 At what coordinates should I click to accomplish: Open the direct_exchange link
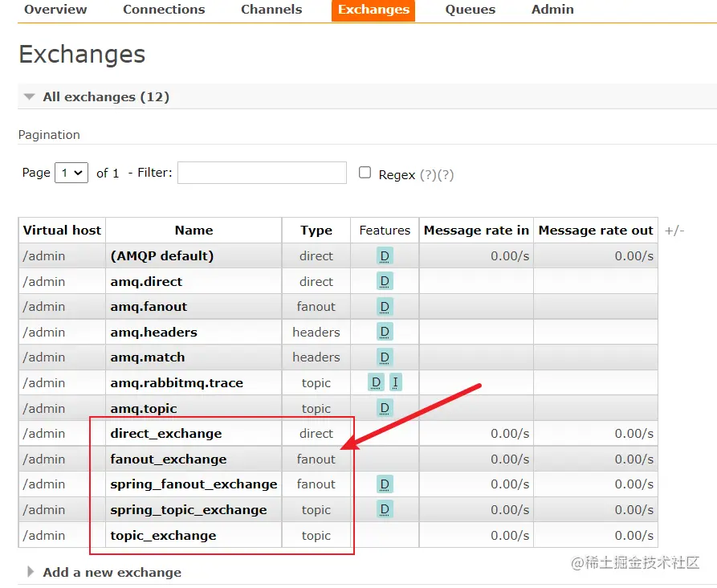[166, 434]
